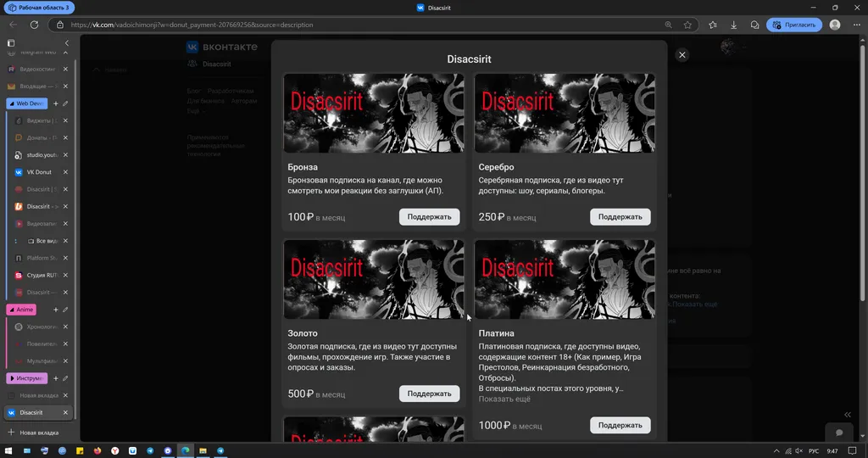Edit the Anime group pencil icon
The height and width of the screenshot is (458, 868).
[x=65, y=310]
